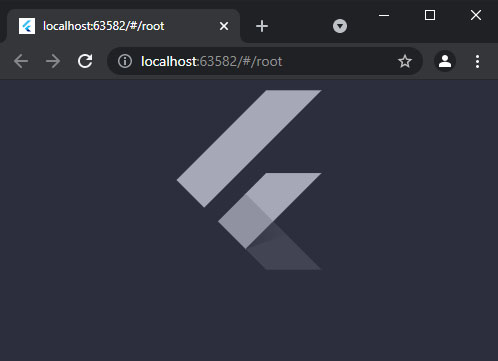Image resolution: width=498 pixels, height=361 pixels.
Task: Select the localhost:63582/#/root tab
Action: coord(123,26)
